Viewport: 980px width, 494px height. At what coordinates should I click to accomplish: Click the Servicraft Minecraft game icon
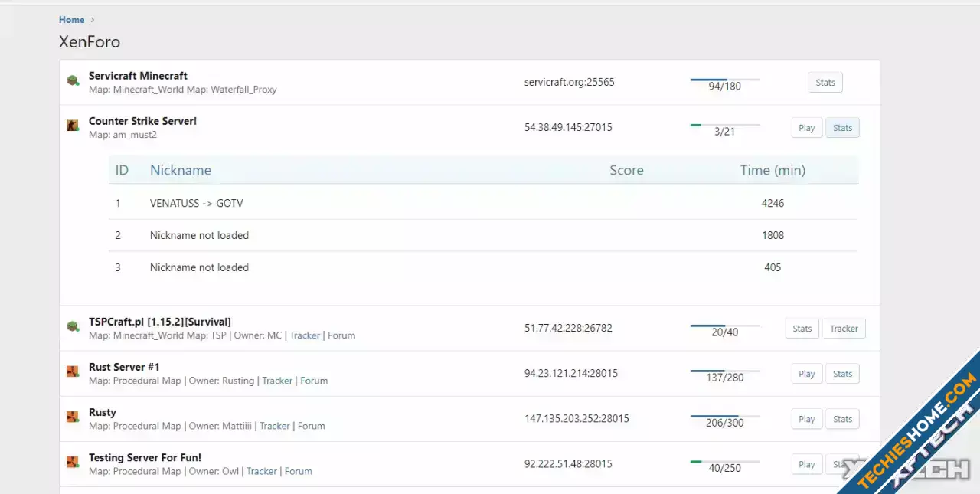tap(73, 80)
